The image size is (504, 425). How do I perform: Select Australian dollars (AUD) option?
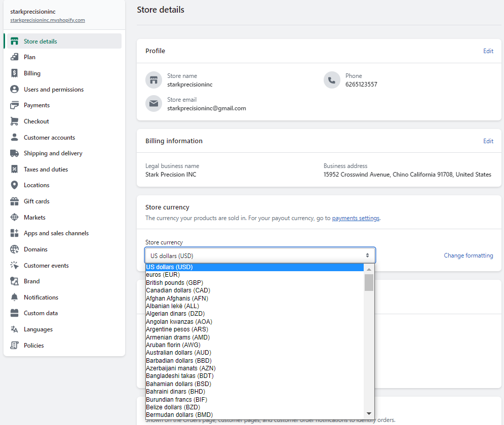coord(255,353)
